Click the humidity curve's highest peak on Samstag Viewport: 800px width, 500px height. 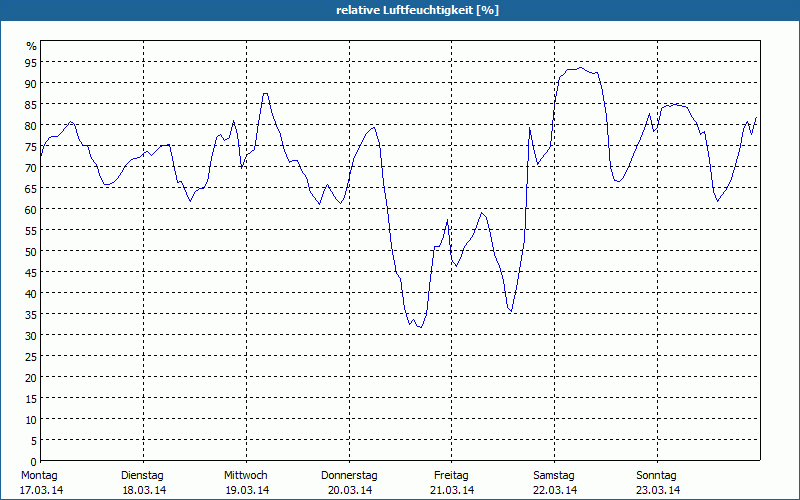coord(580,68)
